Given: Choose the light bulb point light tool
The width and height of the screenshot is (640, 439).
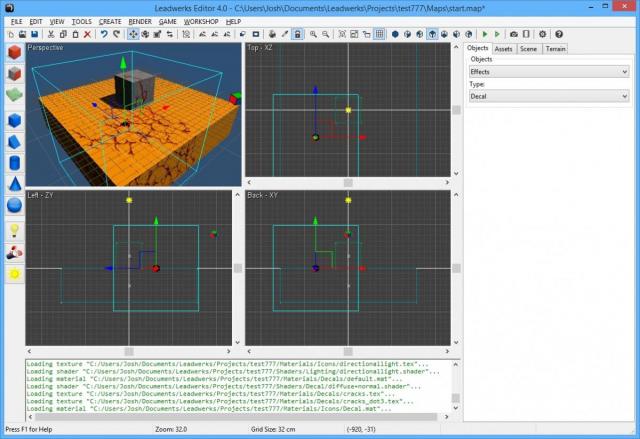Looking at the screenshot, I should (15, 230).
